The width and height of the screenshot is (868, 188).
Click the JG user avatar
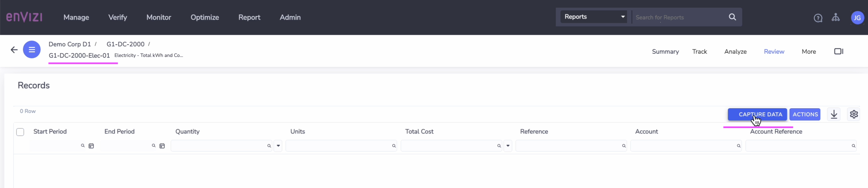coord(857,18)
